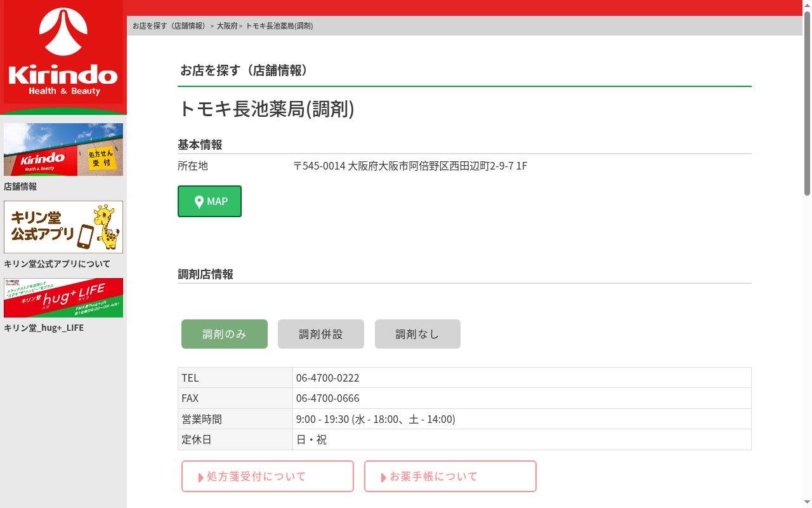
Task: Open the MAP button with pin icon
Action: click(x=209, y=201)
